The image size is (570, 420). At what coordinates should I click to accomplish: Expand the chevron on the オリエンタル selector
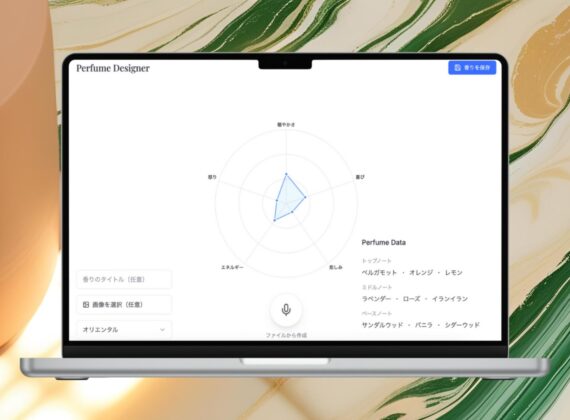pos(162,329)
